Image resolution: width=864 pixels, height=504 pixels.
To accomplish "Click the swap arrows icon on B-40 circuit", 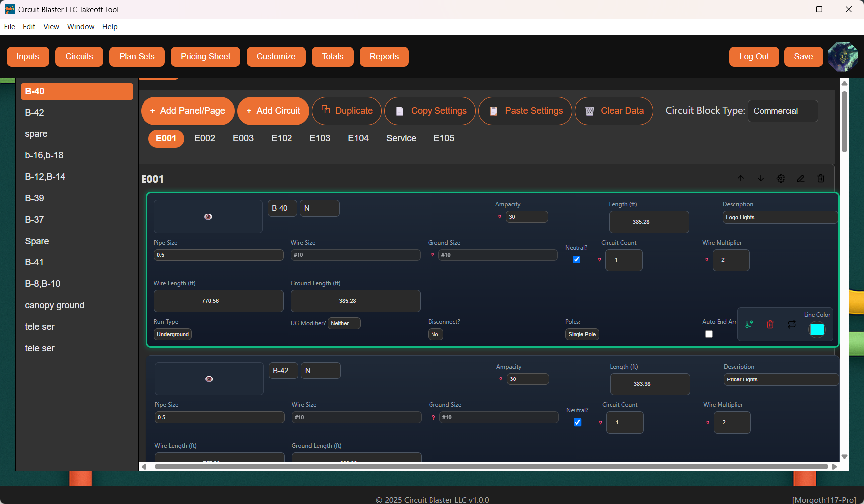I will coord(791,324).
